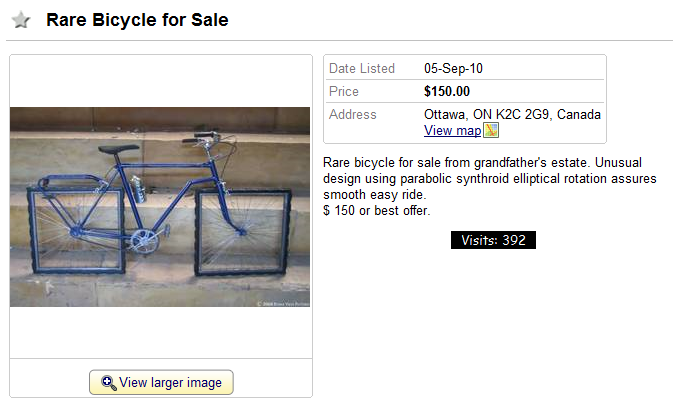Click the listing title Rare Bicycle for Sale

(x=137, y=20)
